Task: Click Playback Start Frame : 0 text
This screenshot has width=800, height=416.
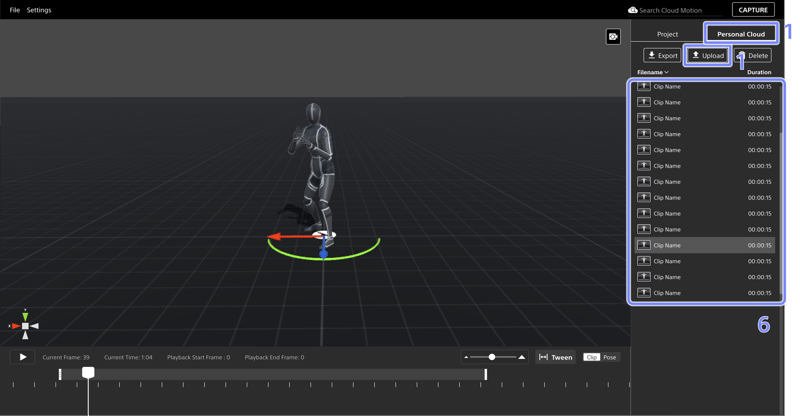Action: click(198, 357)
